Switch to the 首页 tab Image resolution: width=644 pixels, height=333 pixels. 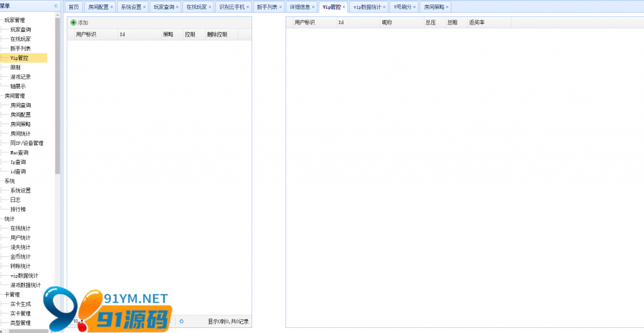click(x=74, y=7)
